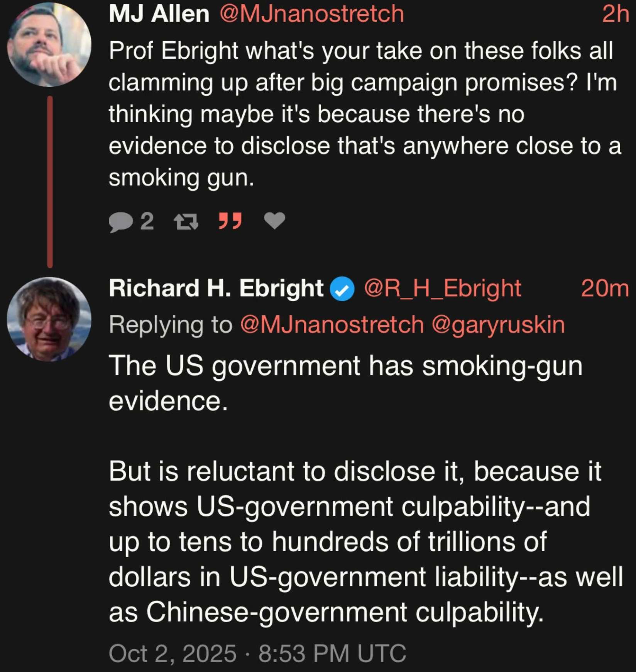Open Richard H. Ebright's profile picture
Screen dimensions: 636x672
(x=49, y=319)
